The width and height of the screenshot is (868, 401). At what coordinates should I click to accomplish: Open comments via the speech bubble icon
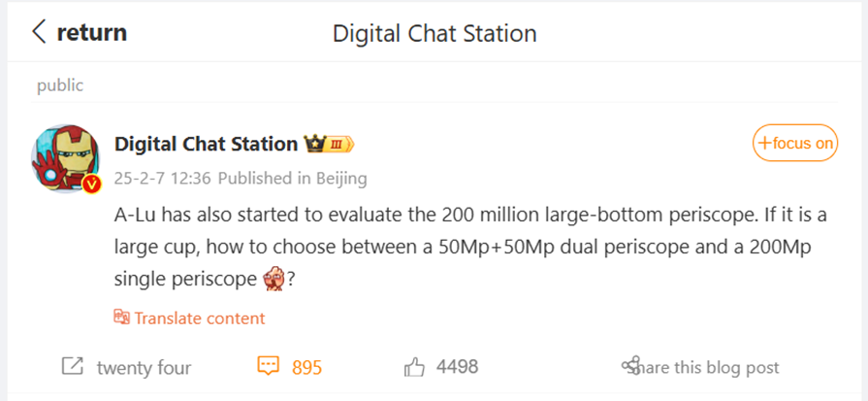coord(268,367)
